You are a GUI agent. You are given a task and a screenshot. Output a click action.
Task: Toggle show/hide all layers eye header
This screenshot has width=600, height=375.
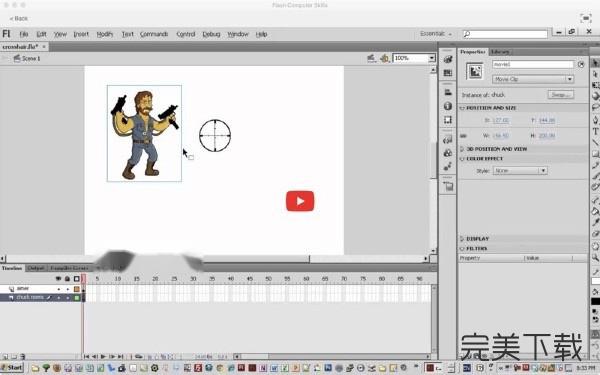point(59,279)
